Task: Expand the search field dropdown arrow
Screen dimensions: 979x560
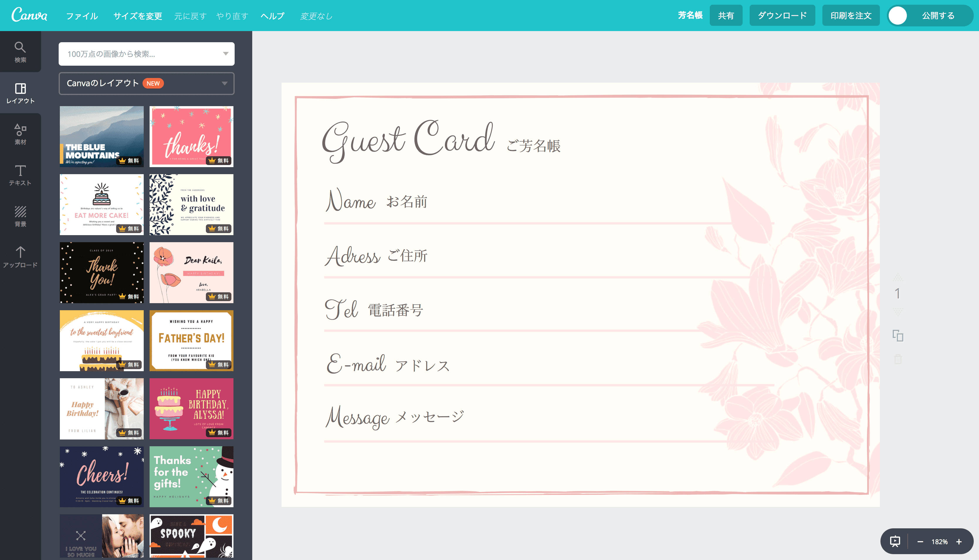Action: point(226,54)
